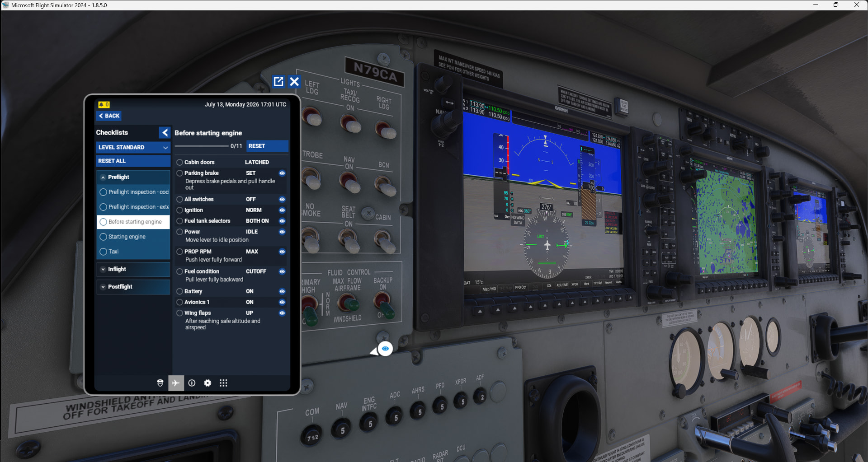
Task: Toggle the eye icon next to Fuel condition
Action: coord(282,271)
